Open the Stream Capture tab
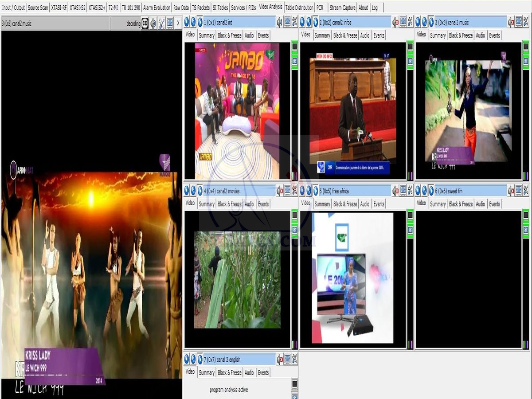This screenshot has width=532, height=399. [342, 8]
